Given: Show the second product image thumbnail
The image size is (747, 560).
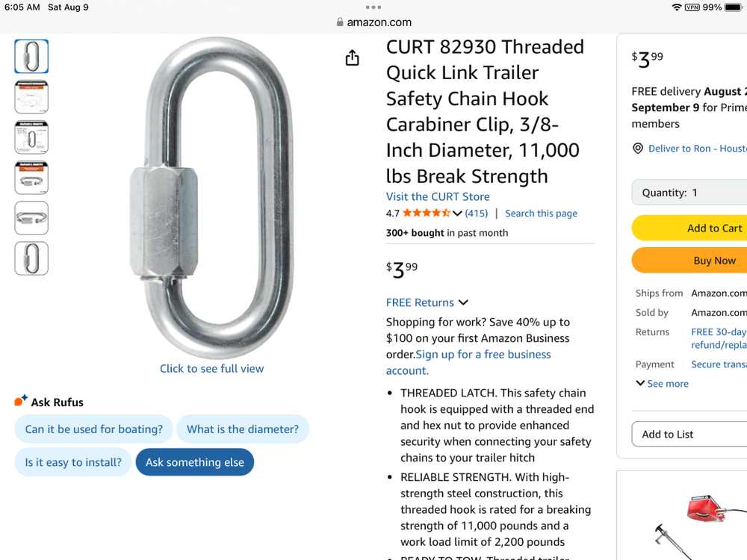Looking at the screenshot, I should [x=31, y=97].
